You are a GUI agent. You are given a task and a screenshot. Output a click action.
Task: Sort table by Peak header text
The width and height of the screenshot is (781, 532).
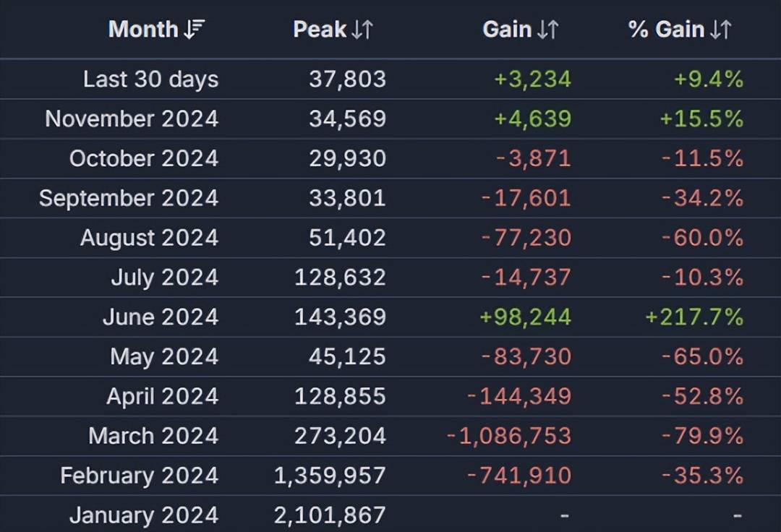click(320, 30)
